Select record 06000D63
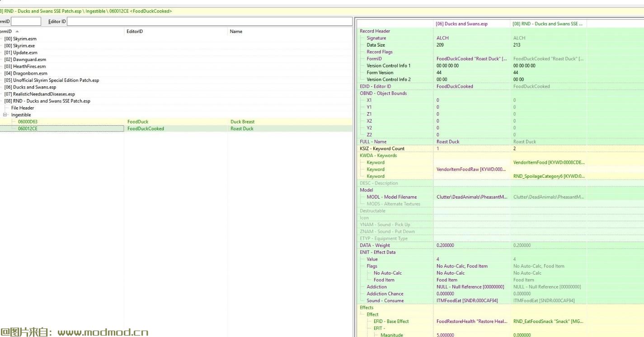 (x=28, y=122)
